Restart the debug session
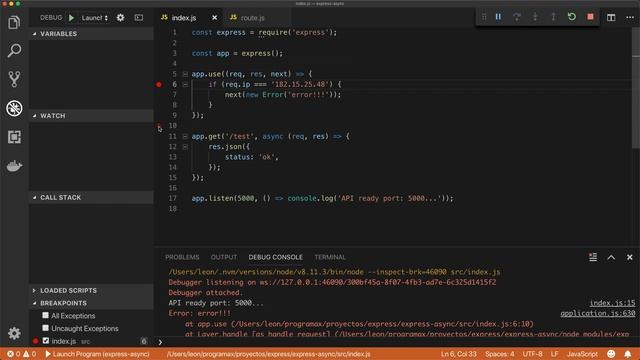Image resolution: width=640 pixels, height=360 pixels. tap(572, 17)
